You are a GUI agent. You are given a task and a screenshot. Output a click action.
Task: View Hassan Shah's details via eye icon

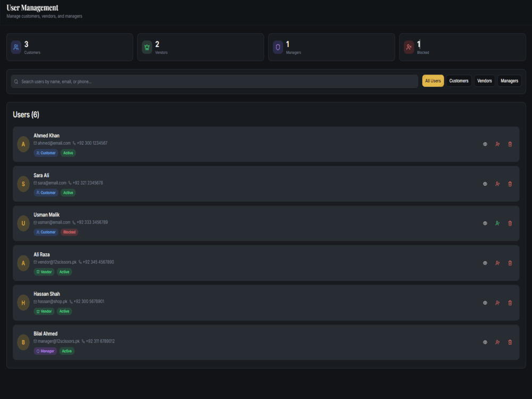485,303
